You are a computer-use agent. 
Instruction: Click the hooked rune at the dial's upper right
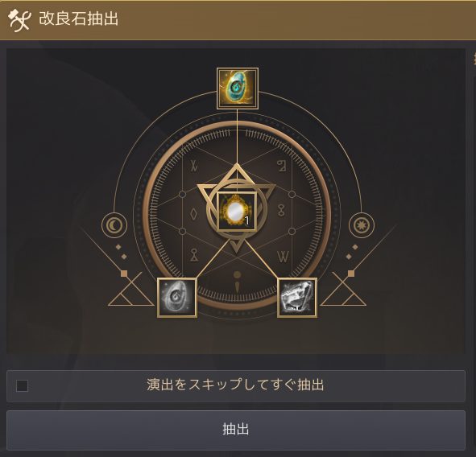(x=282, y=166)
